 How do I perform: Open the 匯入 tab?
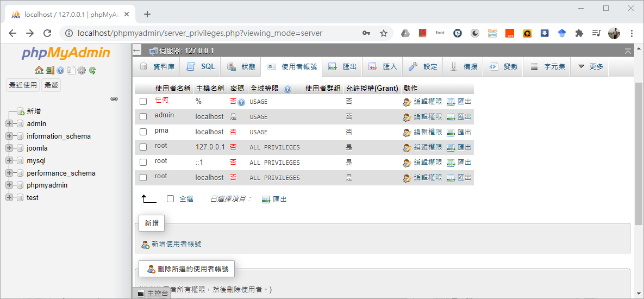pos(383,66)
